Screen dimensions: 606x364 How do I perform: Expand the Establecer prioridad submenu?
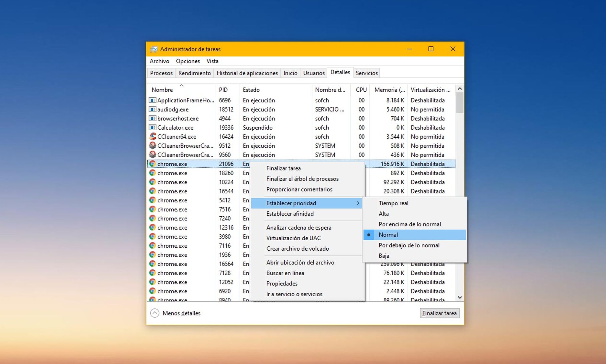tap(291, 203)
